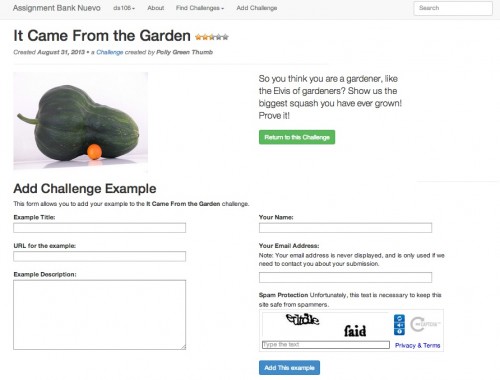Go to the Add Challenge menu item

[x=257, y=8]
